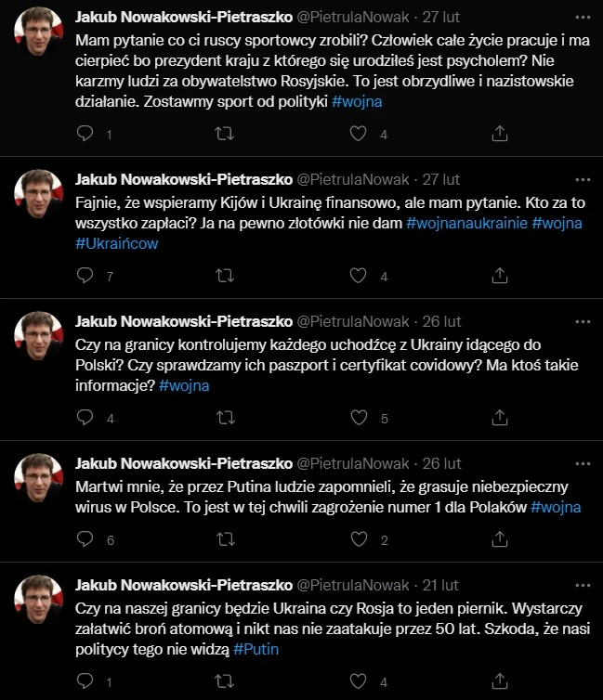Follow the #Putin hashtag link
This screenshot has width=603, height=700.
pos(256,649)
